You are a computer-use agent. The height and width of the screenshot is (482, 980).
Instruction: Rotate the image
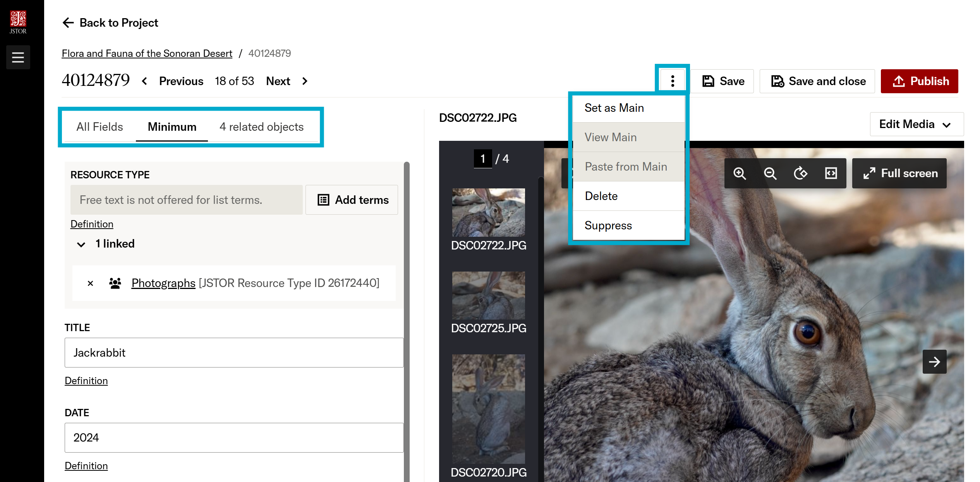800,173
